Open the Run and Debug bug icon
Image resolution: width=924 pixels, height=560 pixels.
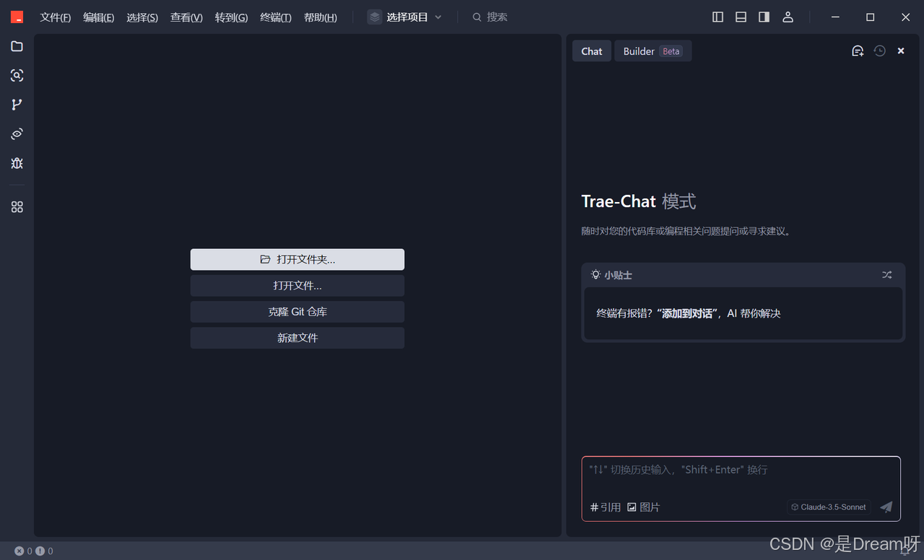[17, 163]
